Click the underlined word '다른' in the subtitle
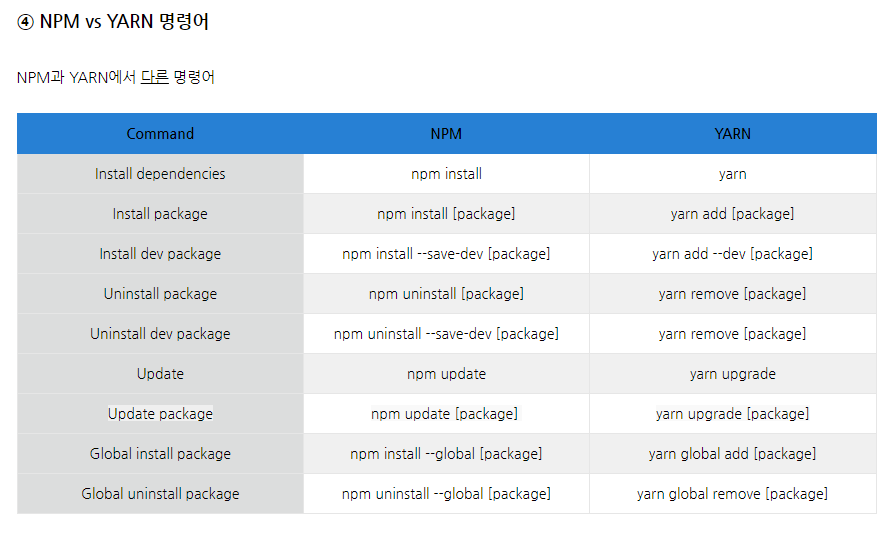The height and width of the screenshot is (533, 896). pyautogui.click(x=155, y=77)
